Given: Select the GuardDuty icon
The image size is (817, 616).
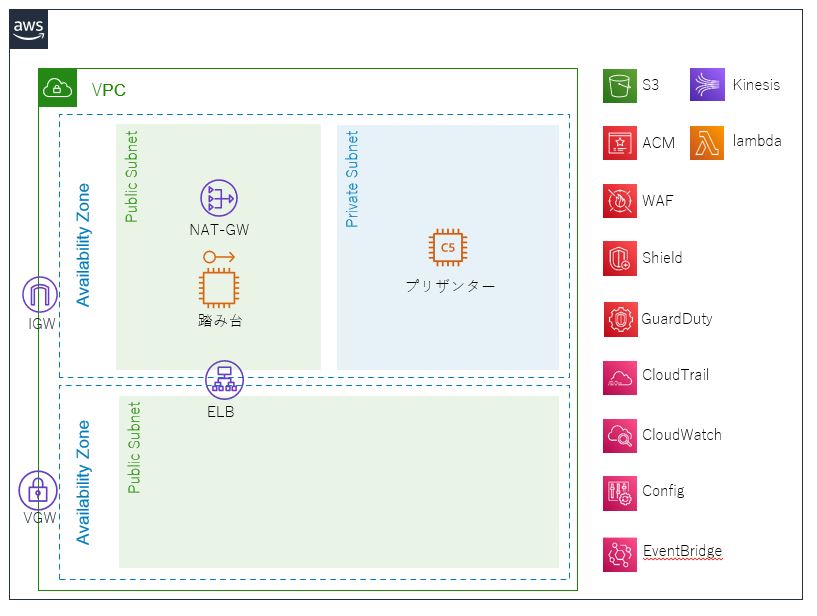Looking at the screenshot, I should point(621,319).
